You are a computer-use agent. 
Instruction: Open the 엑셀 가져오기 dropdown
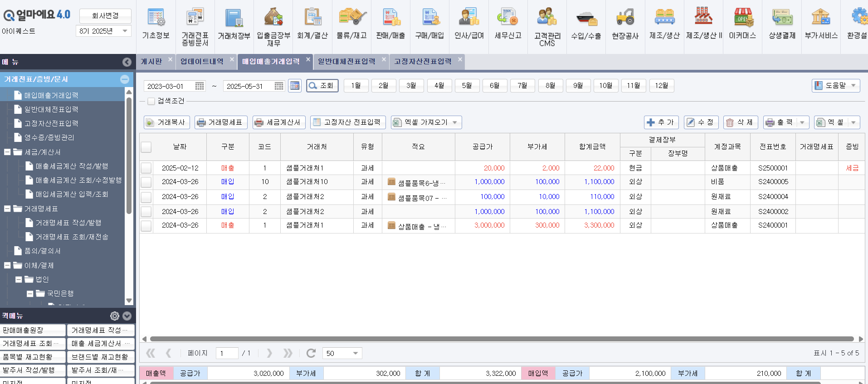tap(426, 122)
